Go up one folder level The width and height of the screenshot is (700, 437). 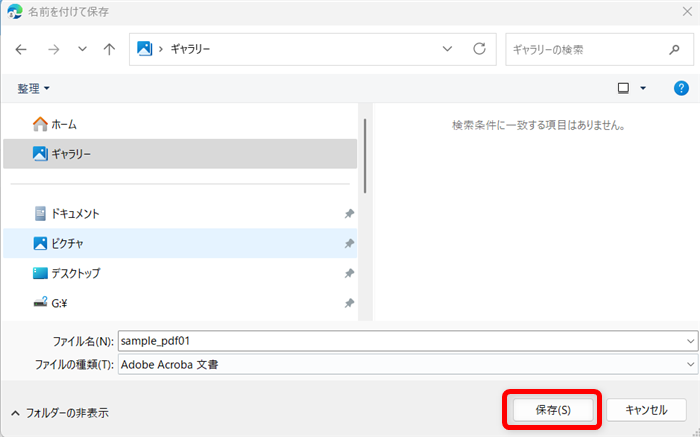(109, 49)
